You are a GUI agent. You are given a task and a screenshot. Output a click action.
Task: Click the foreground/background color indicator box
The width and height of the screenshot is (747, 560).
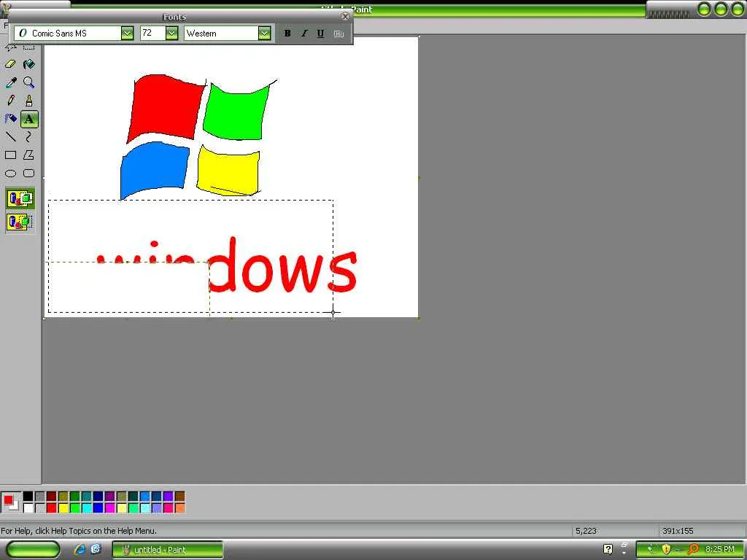(x=10, y=502)
